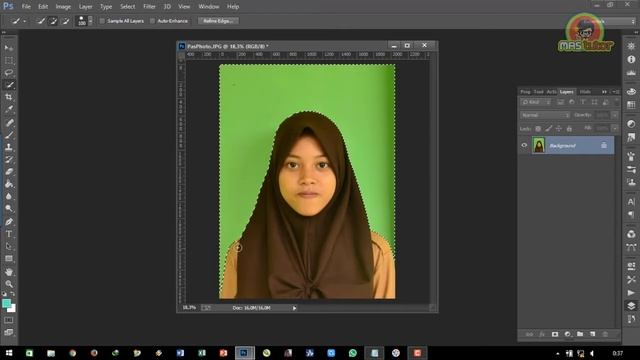
Task: Open the Edit menu
Action: click(43, 7)
